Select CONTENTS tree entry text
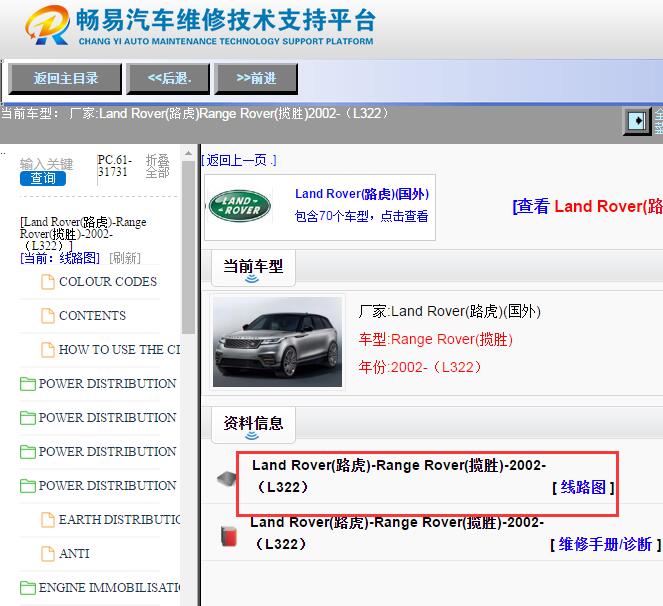The height and width of the screenshot is (606, 663). point(92,315)
